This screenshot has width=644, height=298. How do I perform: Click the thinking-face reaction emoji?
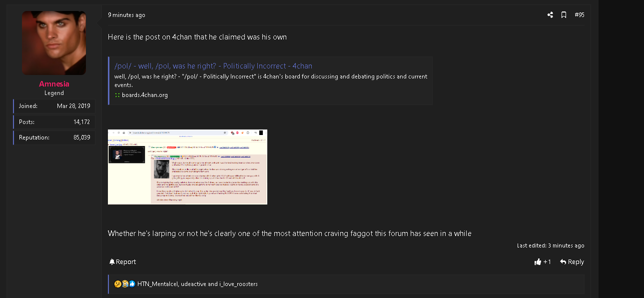click(x=117, y=284)
